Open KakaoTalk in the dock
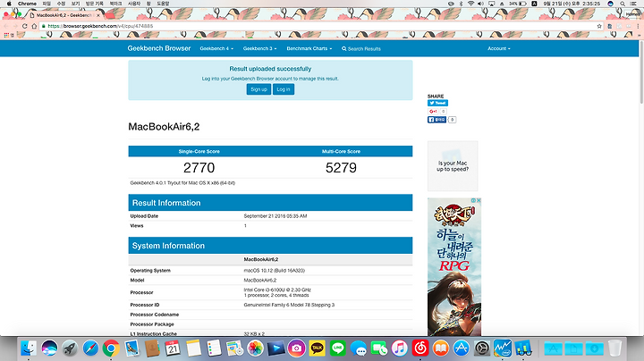This screenshot has height=361, width=644. pos(317,348)
